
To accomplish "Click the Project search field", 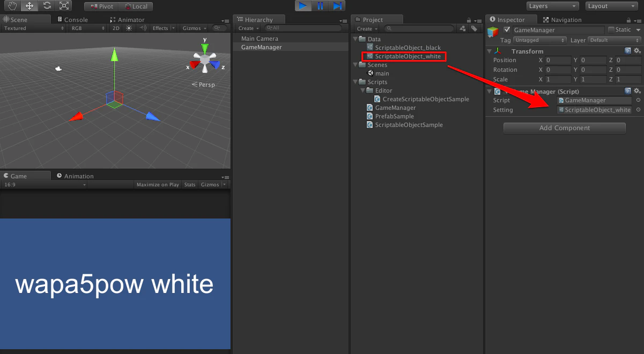I will click(x=418, y=28).
